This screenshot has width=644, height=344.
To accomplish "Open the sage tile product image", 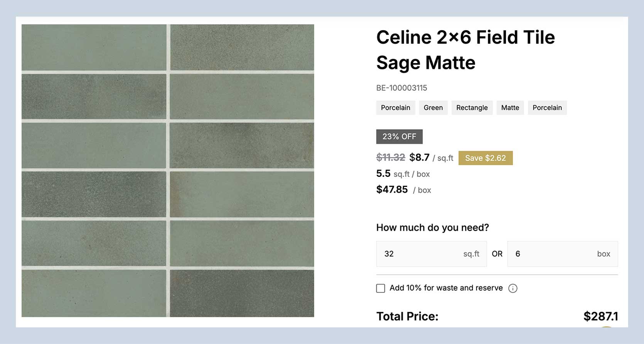I will pos(168,171).
